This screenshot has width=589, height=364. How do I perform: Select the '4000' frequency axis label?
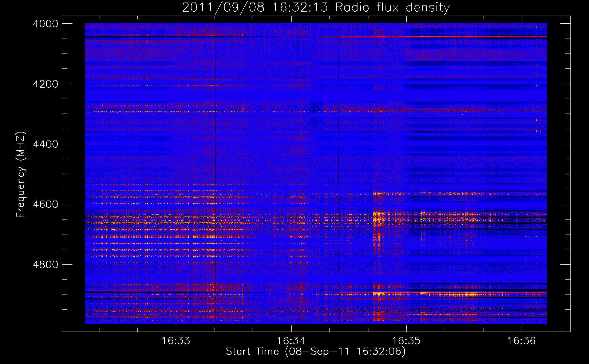click(x=46, y=24)
